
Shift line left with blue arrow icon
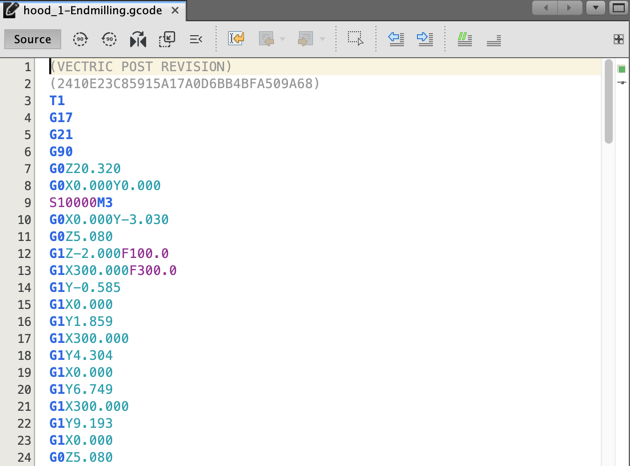(396, 39)
